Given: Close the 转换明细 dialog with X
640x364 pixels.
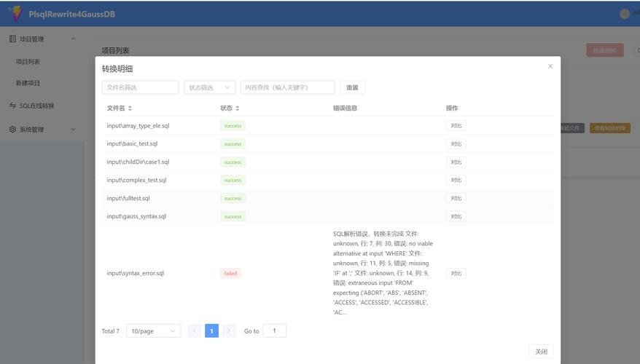Looking at the screenshot, I should (x=550, y=66).
